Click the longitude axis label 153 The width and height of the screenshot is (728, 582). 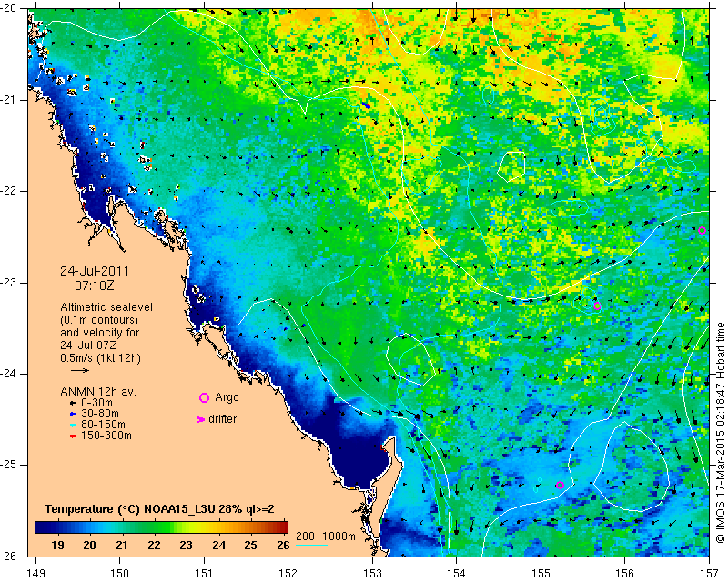click(372, 574)
